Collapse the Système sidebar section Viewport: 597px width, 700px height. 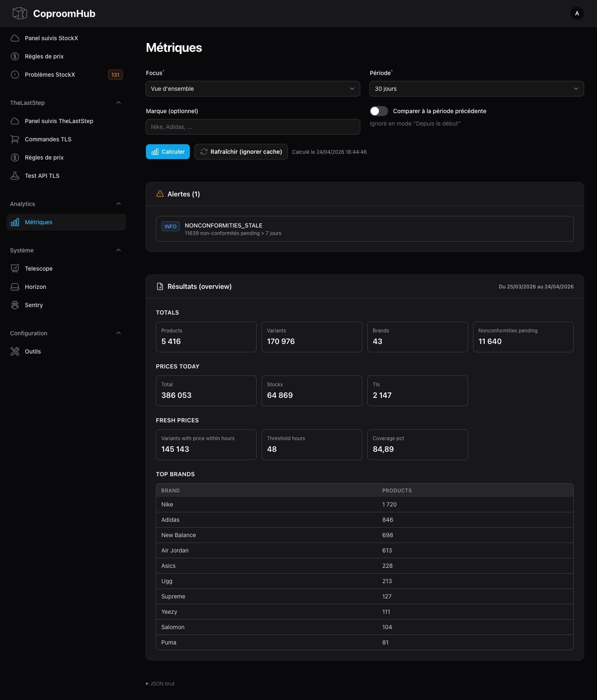119,250
